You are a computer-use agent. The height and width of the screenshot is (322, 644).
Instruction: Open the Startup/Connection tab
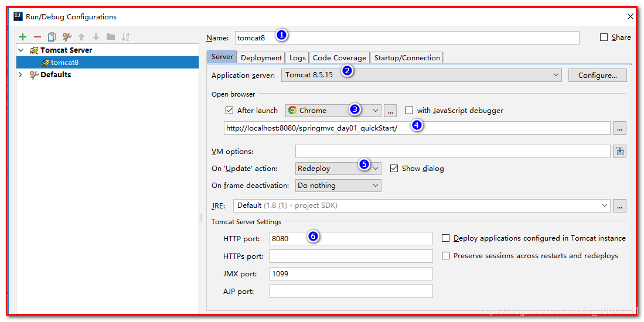[x=407, y=58]
